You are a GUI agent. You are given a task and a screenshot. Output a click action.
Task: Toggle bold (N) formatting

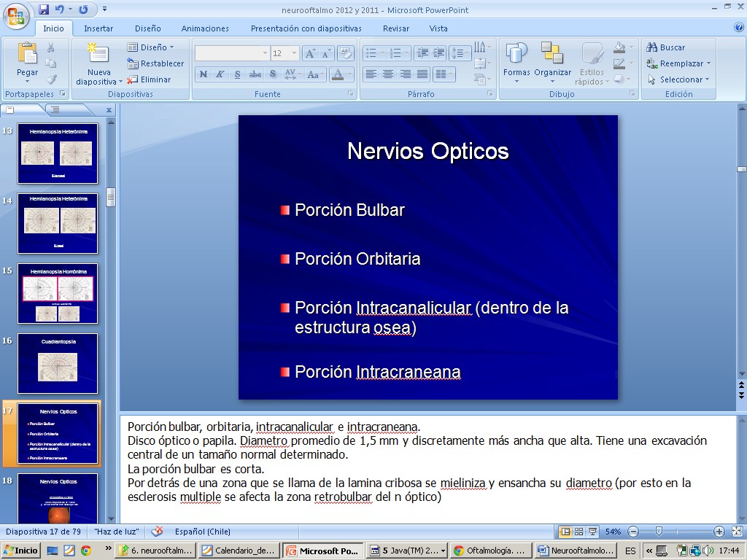point(204,74)
